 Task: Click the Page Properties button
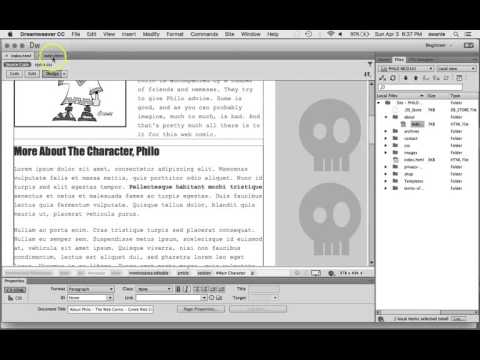(x=201, y=309)
